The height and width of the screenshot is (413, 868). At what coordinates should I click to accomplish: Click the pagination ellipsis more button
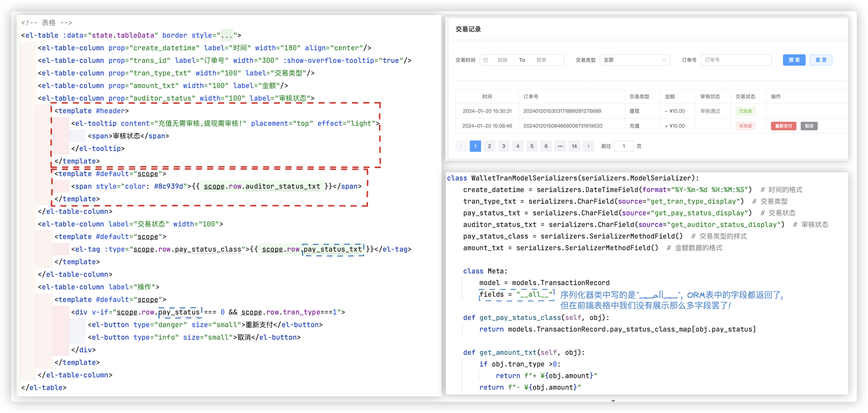tap(560, 146)
